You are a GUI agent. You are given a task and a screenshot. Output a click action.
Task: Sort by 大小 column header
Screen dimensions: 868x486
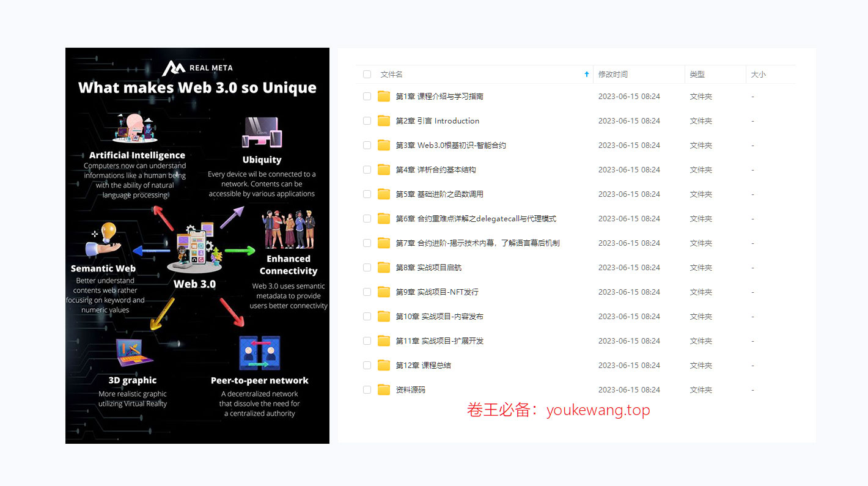(x=758, y=74)
